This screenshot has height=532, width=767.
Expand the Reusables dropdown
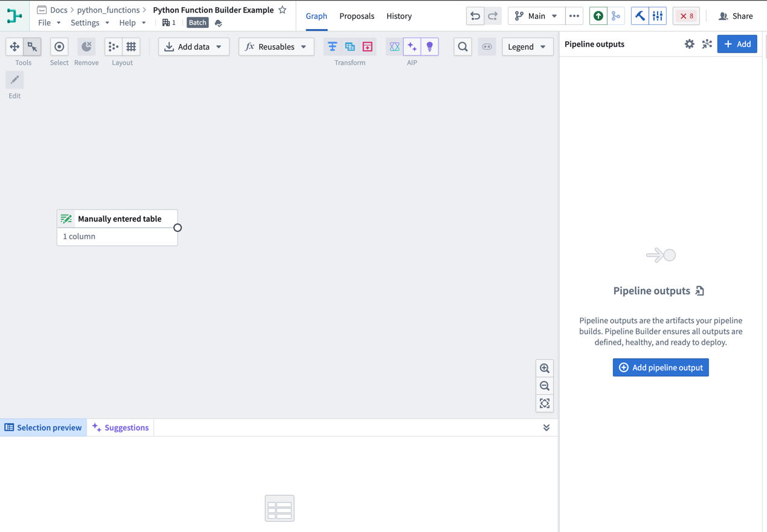point(277,46)
